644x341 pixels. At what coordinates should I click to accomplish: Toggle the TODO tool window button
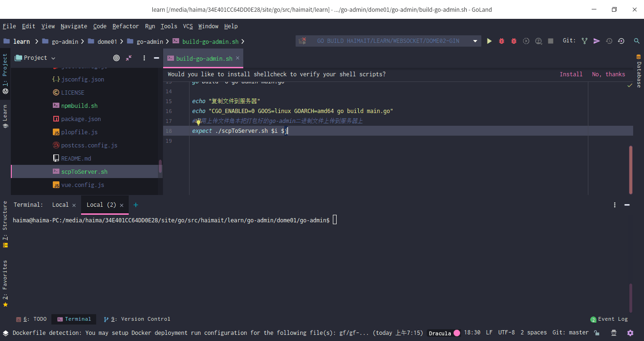pos(32,319)
